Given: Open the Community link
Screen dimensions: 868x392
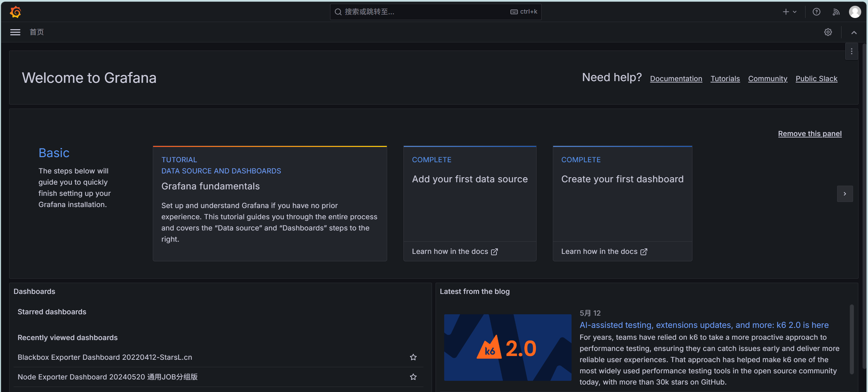Looking at the screenshot, I should (767, 79).
